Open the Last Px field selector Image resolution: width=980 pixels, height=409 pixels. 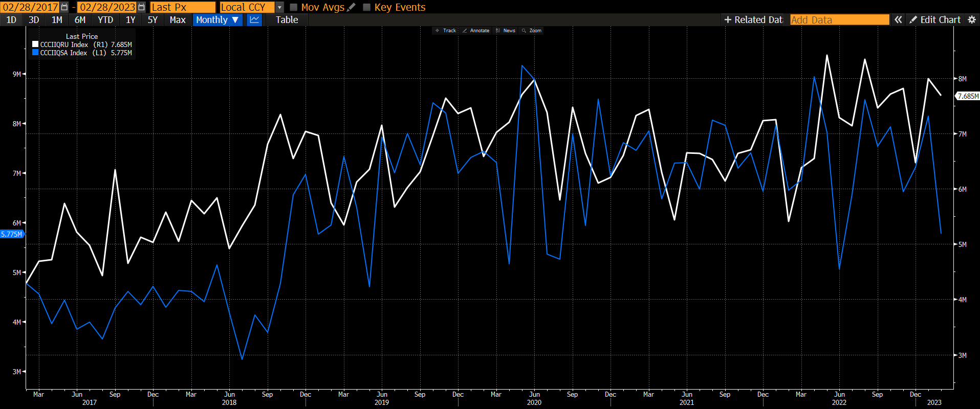[183, 7]
